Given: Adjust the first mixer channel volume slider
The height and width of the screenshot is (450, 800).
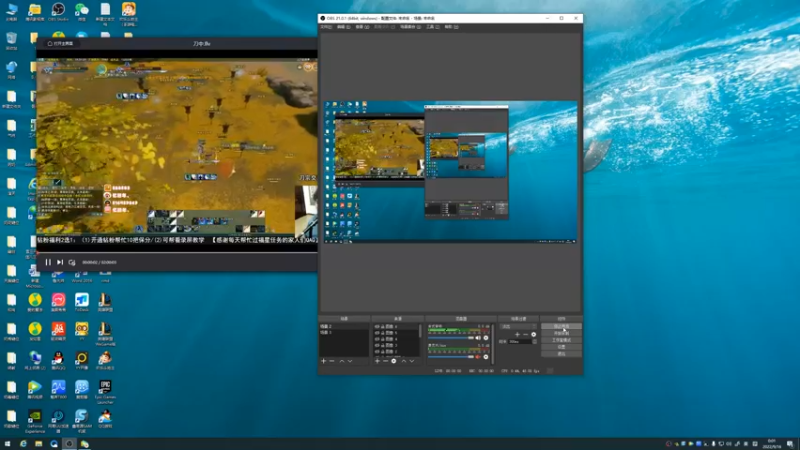Looking at the screenshot, I should (x=451, y=338).
